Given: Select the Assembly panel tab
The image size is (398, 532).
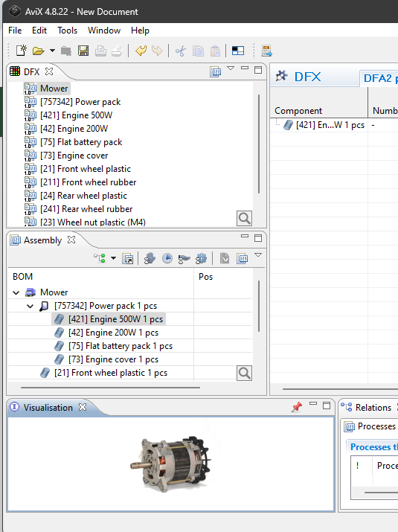Looking at the screenshot, I should click(x=42, y=240).
